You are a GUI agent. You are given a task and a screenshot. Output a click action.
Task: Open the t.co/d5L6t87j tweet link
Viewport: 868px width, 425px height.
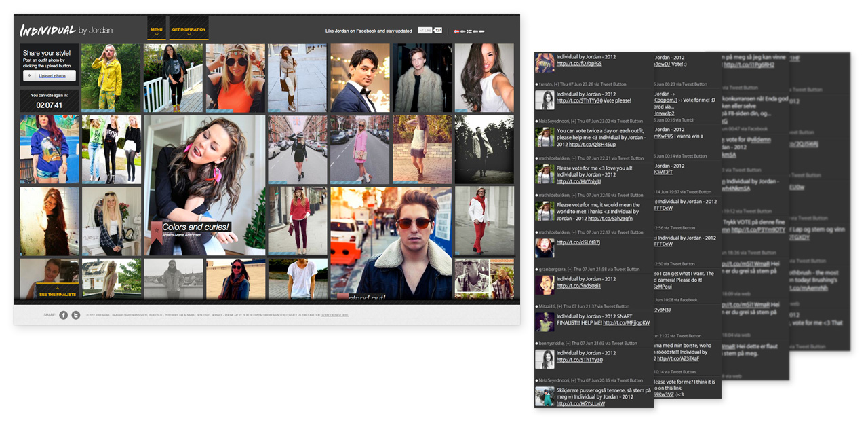click(x=578, y=242)
